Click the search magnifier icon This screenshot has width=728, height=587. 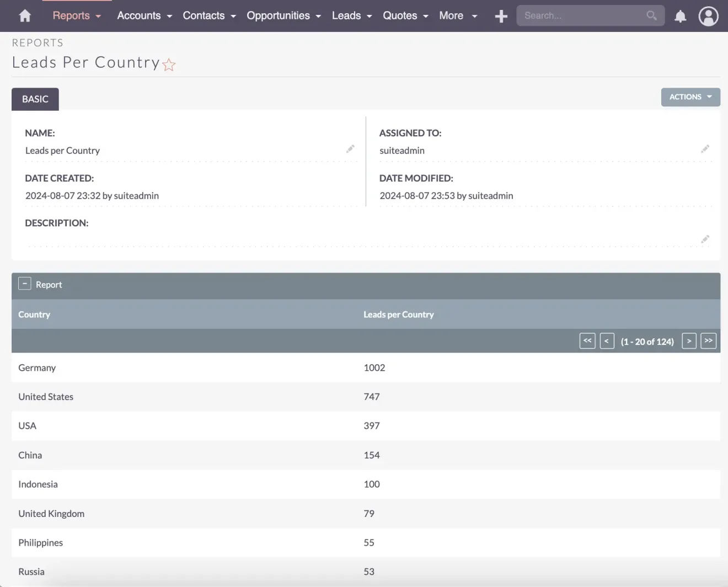651,15
